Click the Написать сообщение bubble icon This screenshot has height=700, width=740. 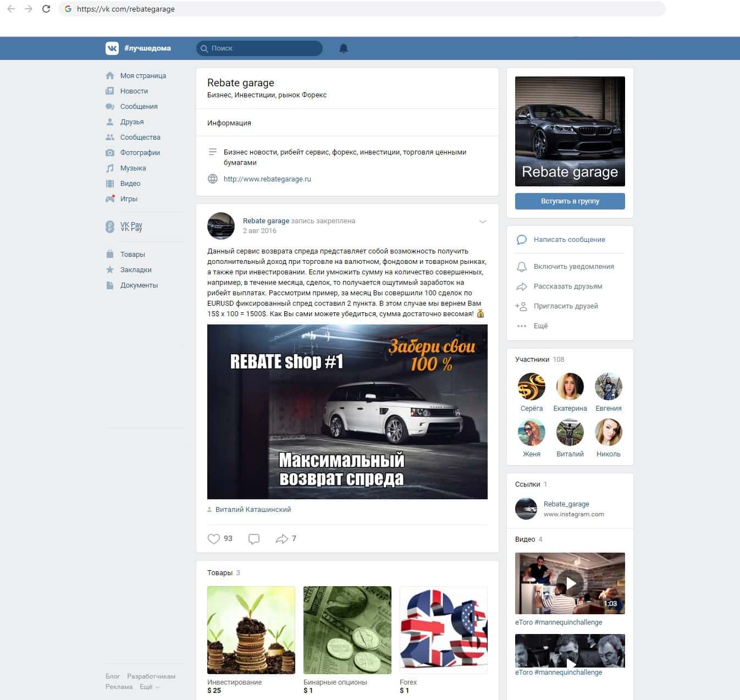(x=522, y=240)
